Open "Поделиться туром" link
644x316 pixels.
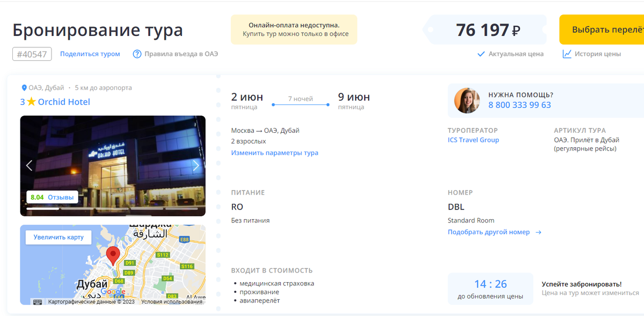point(90,54)
